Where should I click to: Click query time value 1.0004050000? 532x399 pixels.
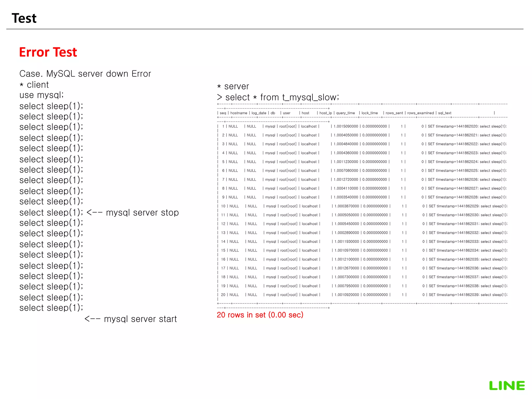coord(346,135)
